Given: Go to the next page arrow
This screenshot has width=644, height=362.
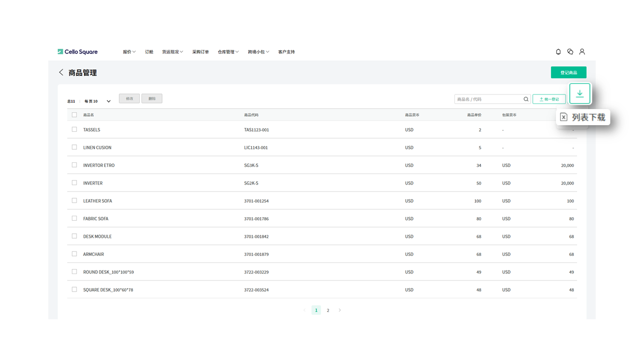Looking at the screenshot, I should [x=340, y=310].
